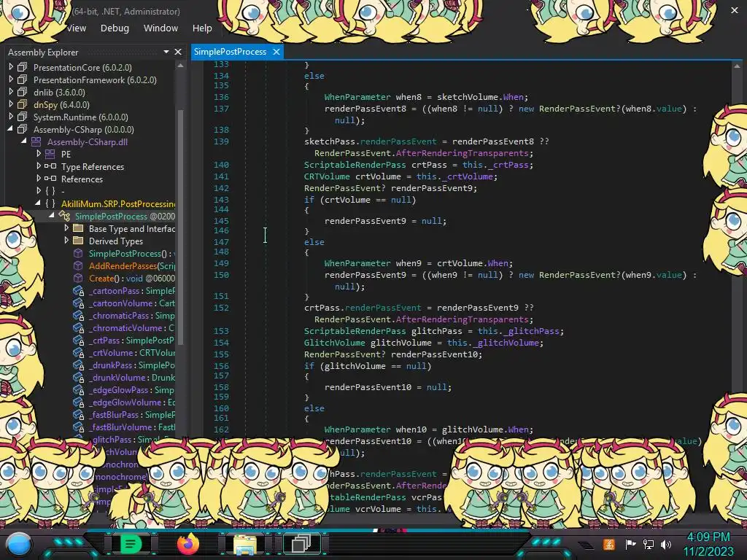Click the _cartoonPass field icon
The image size is (747, 560).
click(78, 290)
